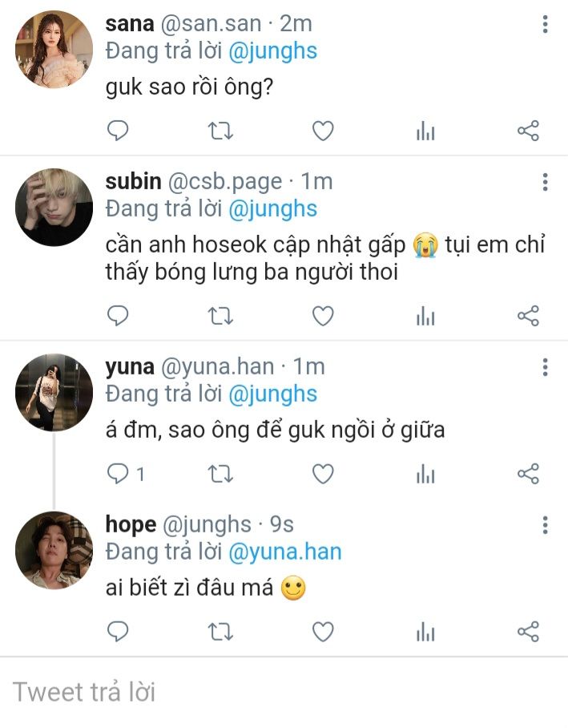Screen dimensions: 568x728
Task: Open sana's profile picture
Action: click(54, 50)
